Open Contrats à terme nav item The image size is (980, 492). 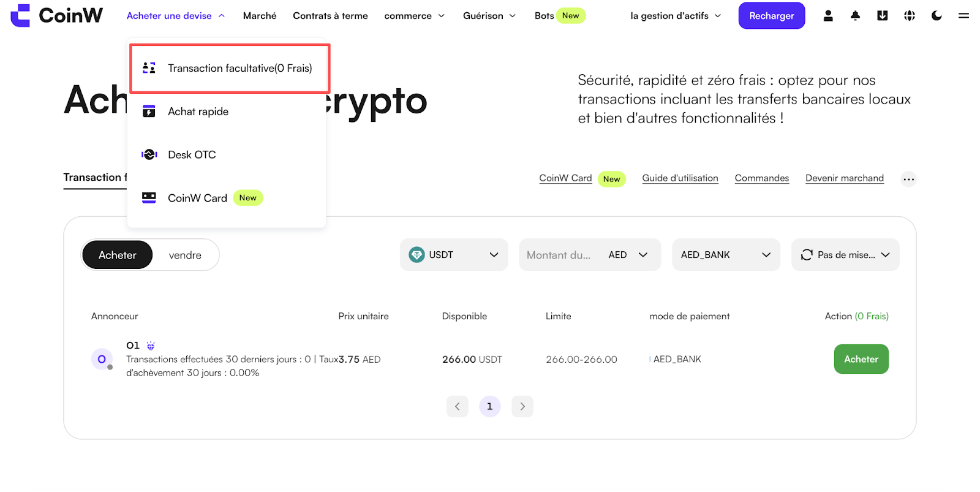330,16
